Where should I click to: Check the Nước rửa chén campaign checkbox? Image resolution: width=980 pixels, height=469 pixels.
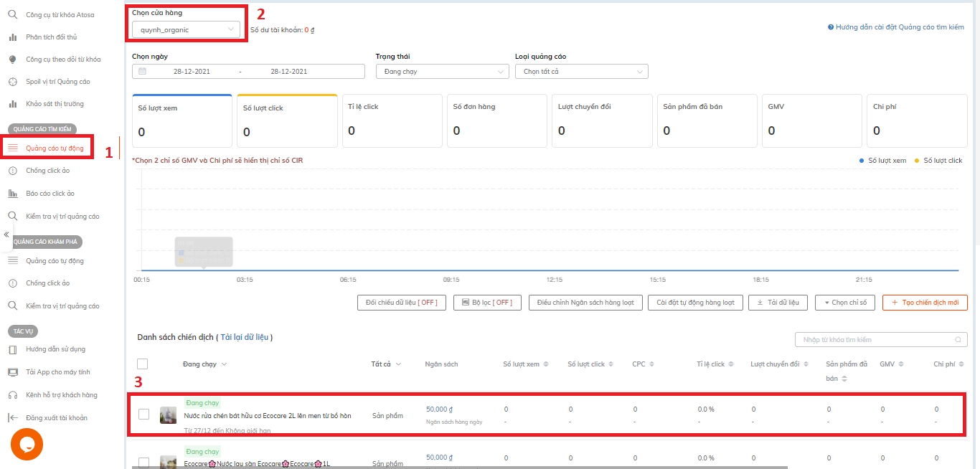click(143, 414)
